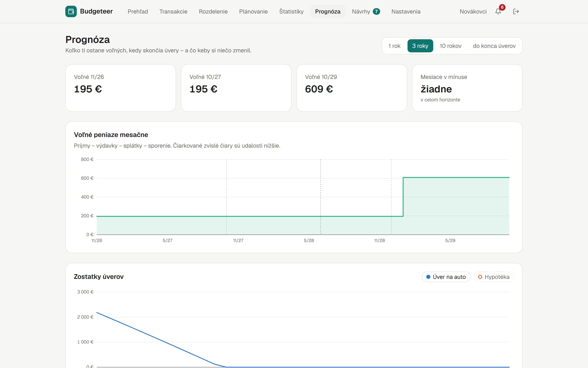Click the logout arrow icon
Screen dimensions: 588x368
pos(516,11)
